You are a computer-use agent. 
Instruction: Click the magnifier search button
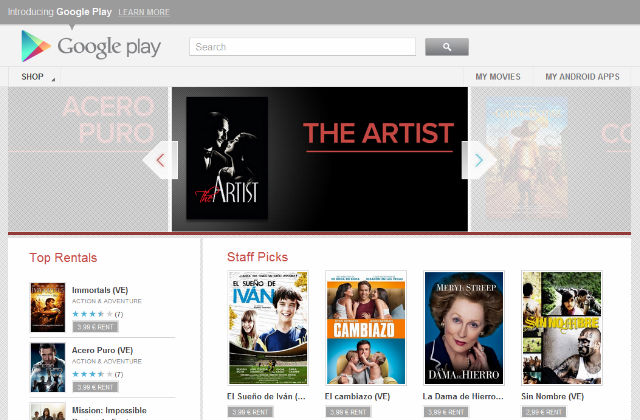(x=447, y=47)
